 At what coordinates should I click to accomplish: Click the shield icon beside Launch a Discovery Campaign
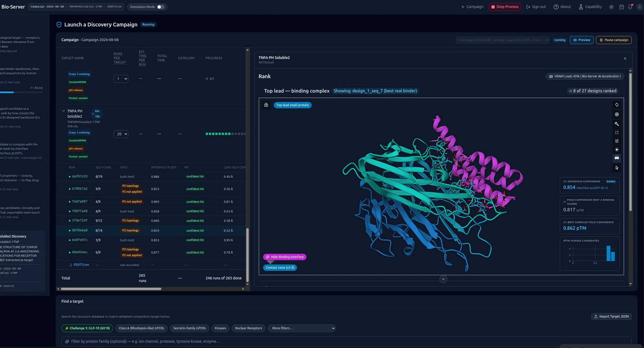(x=59, y=25)
